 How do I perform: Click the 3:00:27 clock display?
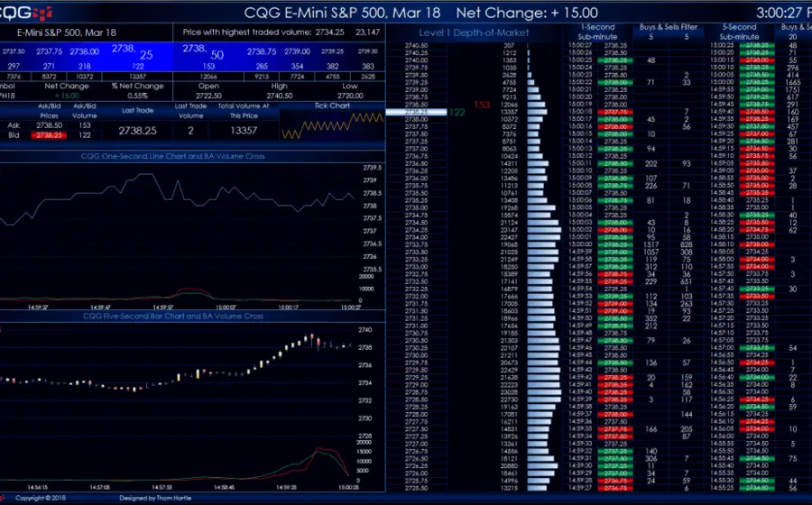click(780, 13)
